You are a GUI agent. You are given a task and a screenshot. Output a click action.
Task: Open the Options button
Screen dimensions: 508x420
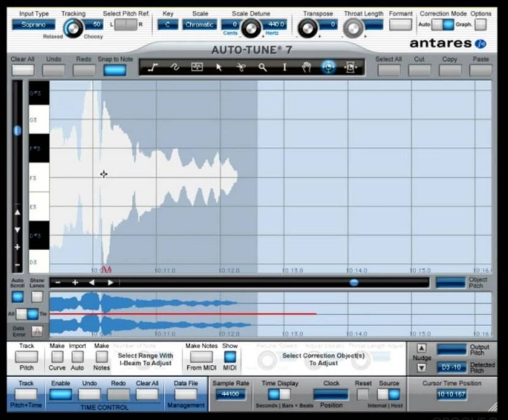(x=481, y=24)
